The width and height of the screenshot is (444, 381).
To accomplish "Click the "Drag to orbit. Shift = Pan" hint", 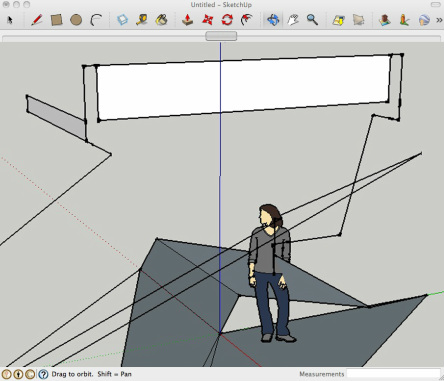I will pyautogui.click(x=92, y=374).
